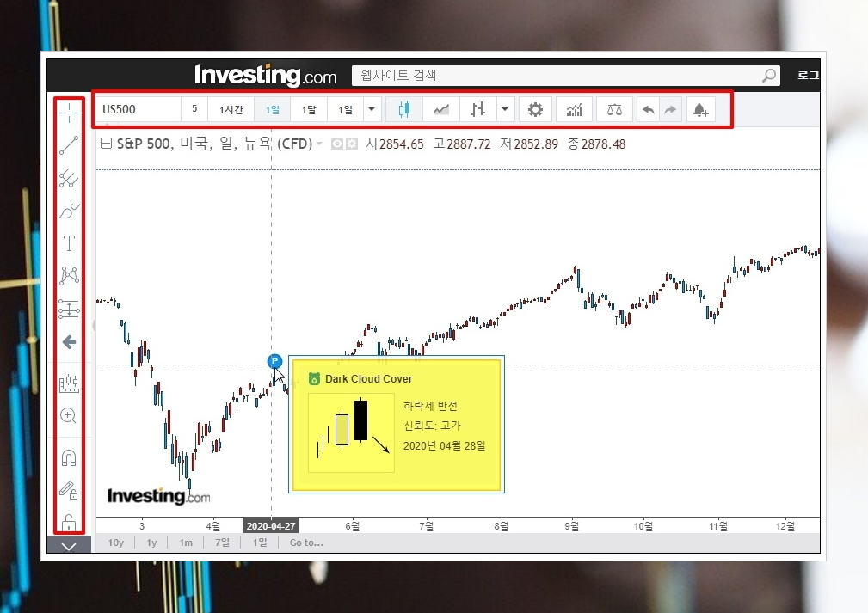Image resolution: width=868 pixels, height=613 pixels.
Task: Select the 1m range
Action: coord(186,543)
